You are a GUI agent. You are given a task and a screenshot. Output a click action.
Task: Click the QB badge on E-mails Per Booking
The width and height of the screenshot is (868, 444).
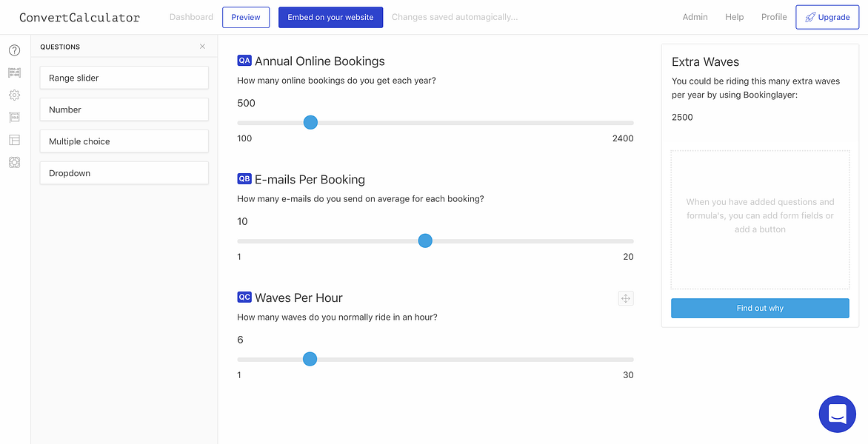pos(244,179)
